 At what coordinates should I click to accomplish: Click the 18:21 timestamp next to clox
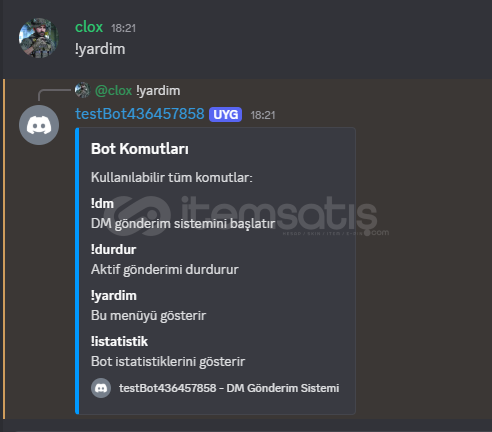coord(123,28)
